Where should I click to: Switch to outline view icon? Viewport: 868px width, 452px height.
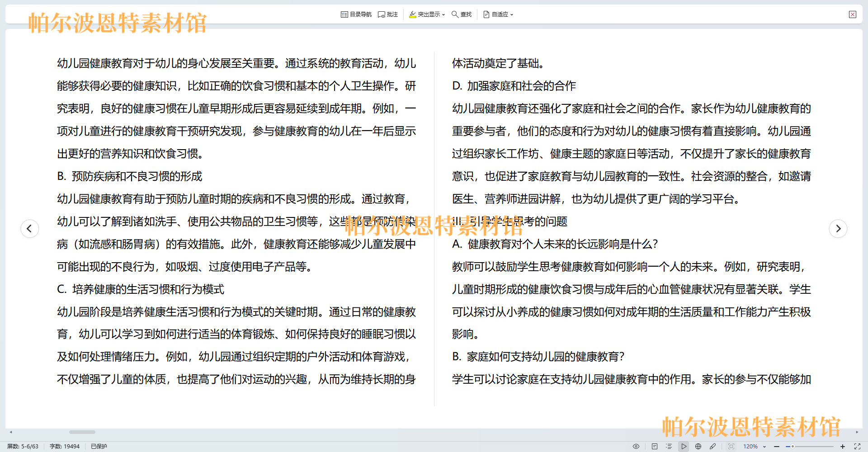click(x=669, y=446)
